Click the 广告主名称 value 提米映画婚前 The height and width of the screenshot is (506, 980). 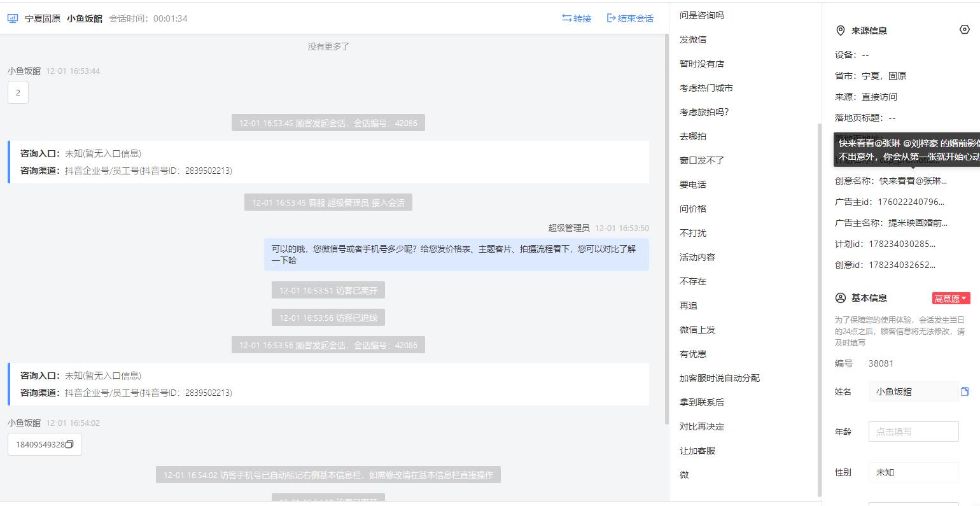(918, 223)
